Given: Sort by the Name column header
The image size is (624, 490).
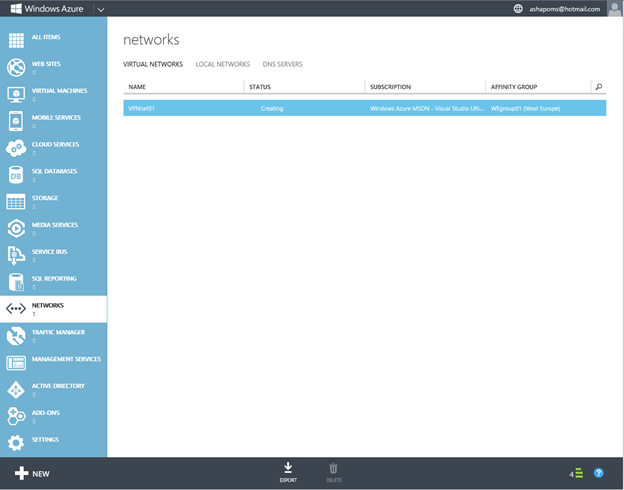Looking at the screenshot, I should click(137, 87).
